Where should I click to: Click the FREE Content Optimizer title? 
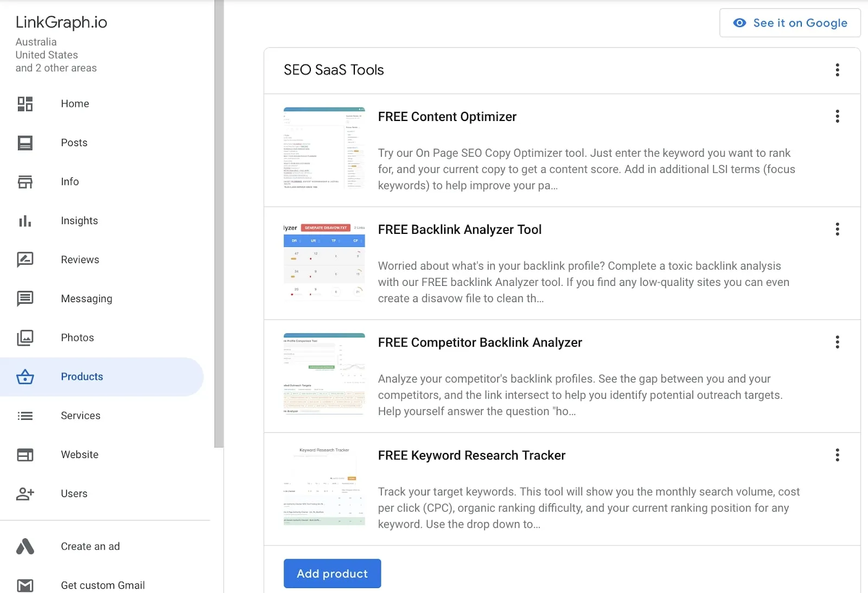coord(447,117)
